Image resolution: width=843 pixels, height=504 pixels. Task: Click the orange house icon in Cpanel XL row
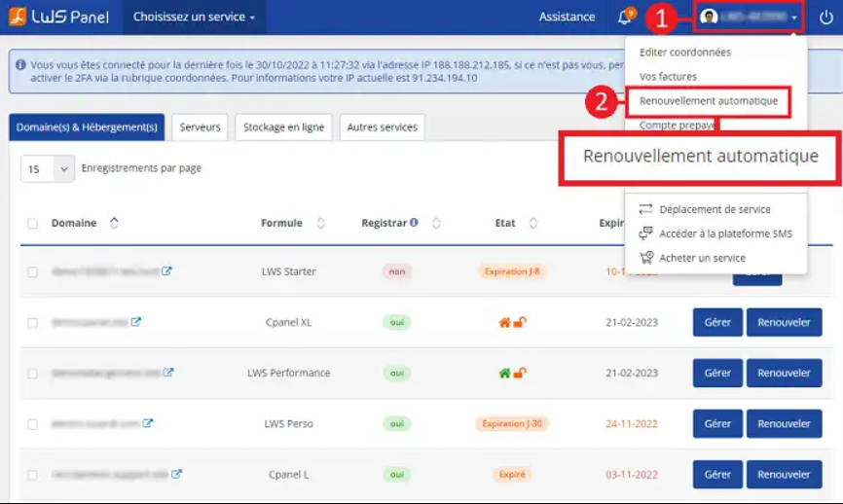pos(504,322)
